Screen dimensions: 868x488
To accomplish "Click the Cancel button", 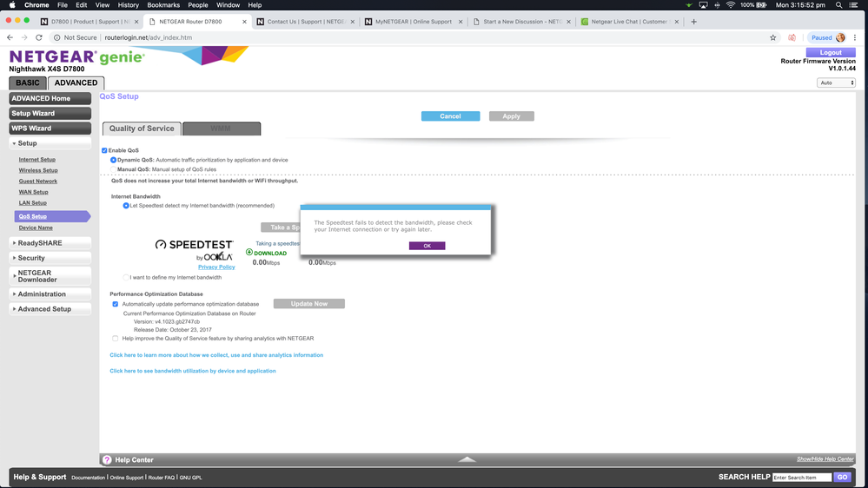I will coord(450,116).
